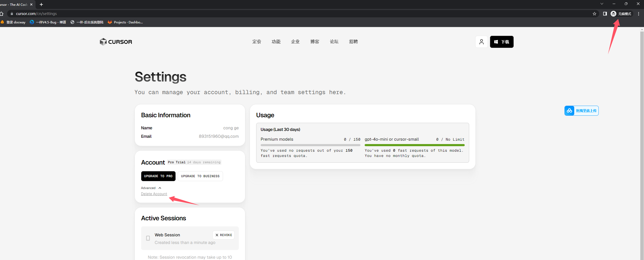Open the tab search dropdown arrow
Screen dimensions: 644x260
tap(602, 4)
